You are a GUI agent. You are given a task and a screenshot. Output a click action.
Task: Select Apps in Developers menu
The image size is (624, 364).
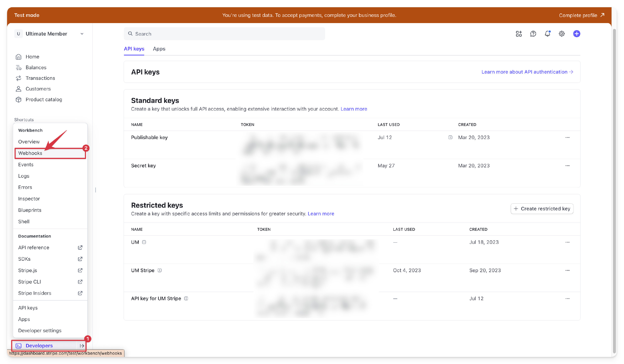coord(24,319)
